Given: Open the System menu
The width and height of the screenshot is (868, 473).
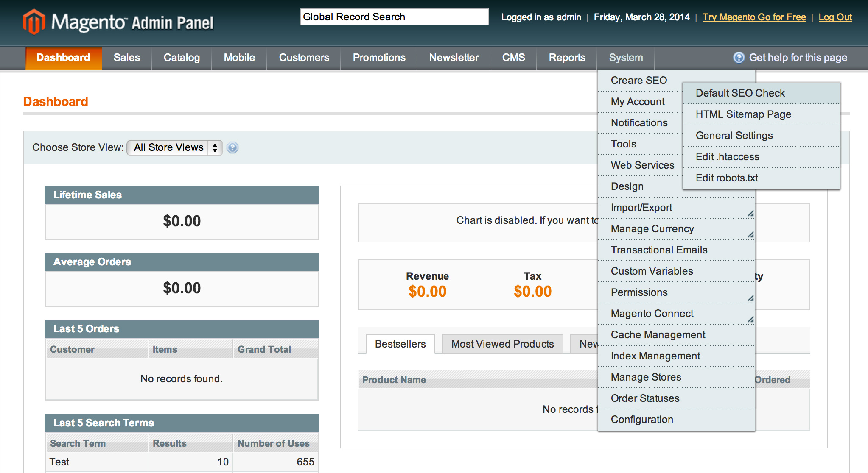Looking at the screenshot, I should pyautogui.click(x=626, y=58).
